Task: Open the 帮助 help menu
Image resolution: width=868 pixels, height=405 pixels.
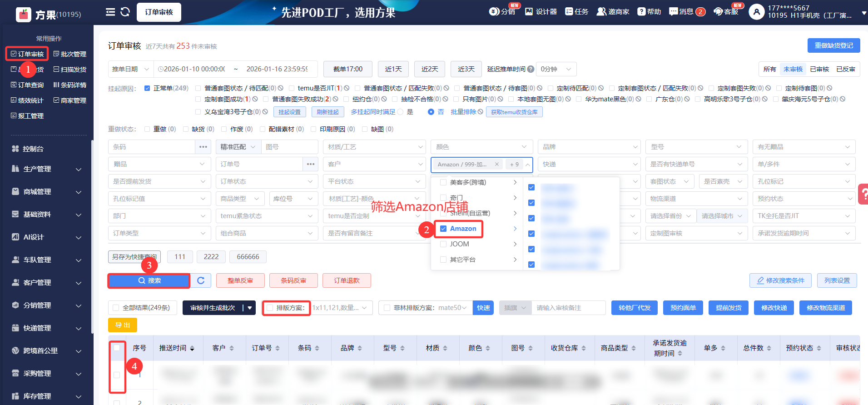Action: tap(649, 11)
